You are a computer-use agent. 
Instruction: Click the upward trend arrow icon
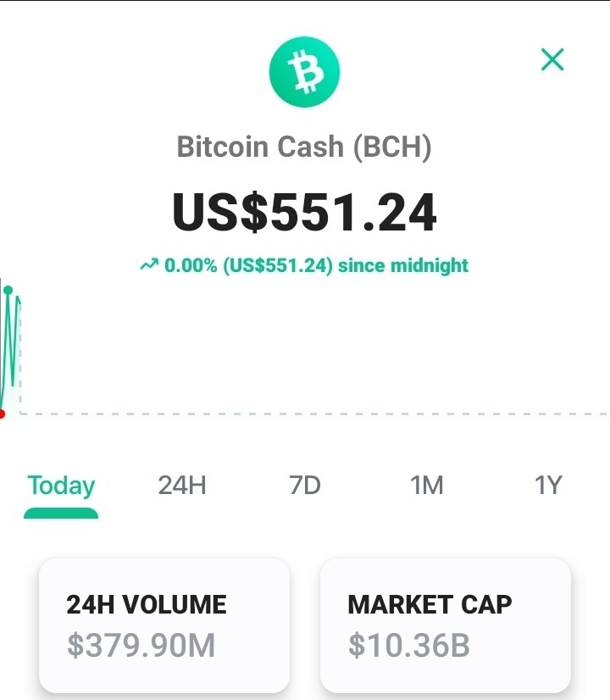click(149, 264)
